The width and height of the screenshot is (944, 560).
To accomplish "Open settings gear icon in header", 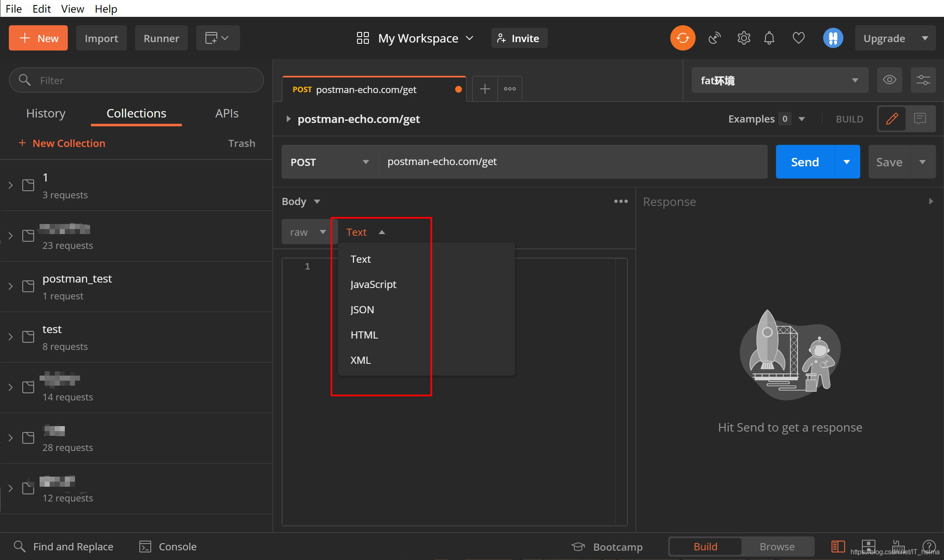I will [x=744, y=38].
